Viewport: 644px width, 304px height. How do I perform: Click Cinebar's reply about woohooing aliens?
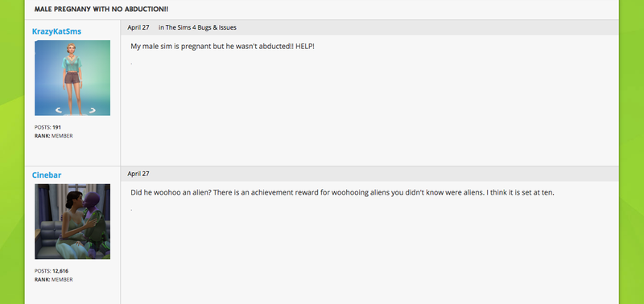pyautogui.click(x=343, y=192)
